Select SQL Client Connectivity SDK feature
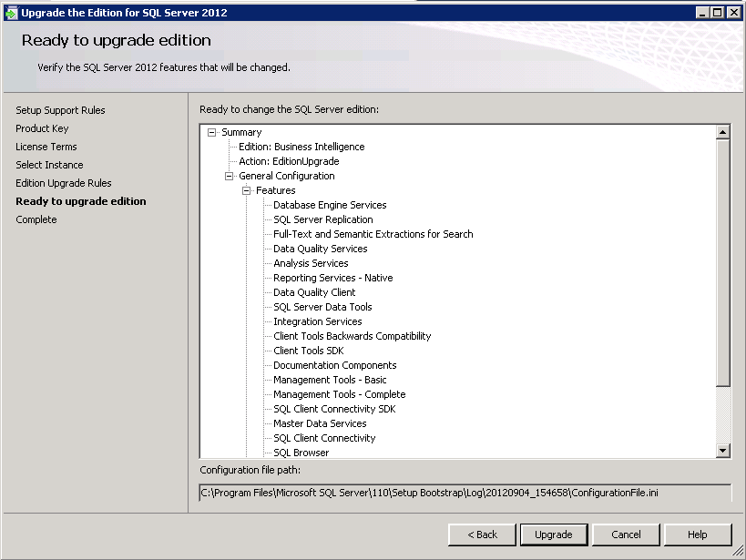The height and width of the screenshot is (560, 746). coord(334,409)
